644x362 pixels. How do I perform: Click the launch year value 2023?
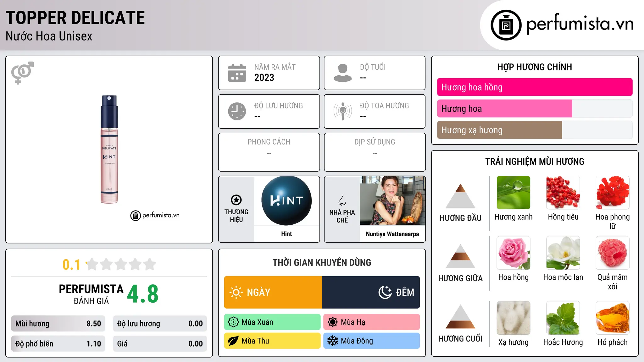coord(264,78)
